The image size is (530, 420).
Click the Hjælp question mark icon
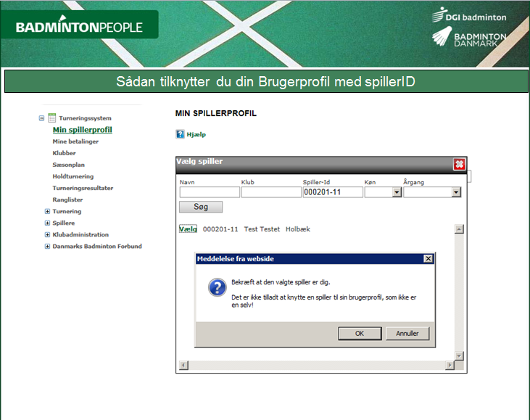180,134
